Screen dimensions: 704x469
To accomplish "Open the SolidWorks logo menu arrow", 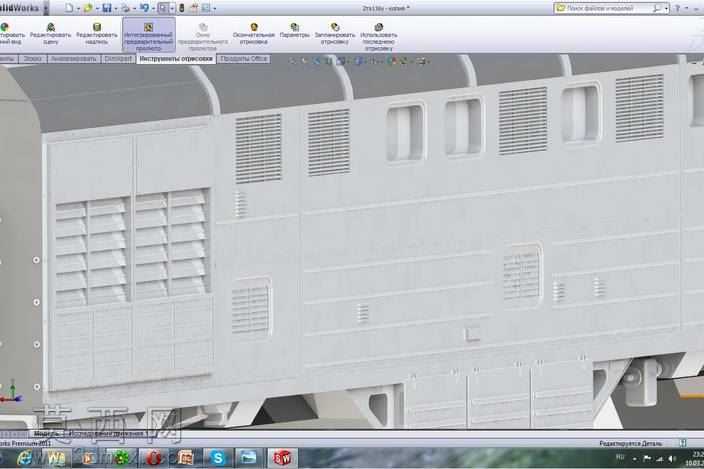I will (46, 8).
